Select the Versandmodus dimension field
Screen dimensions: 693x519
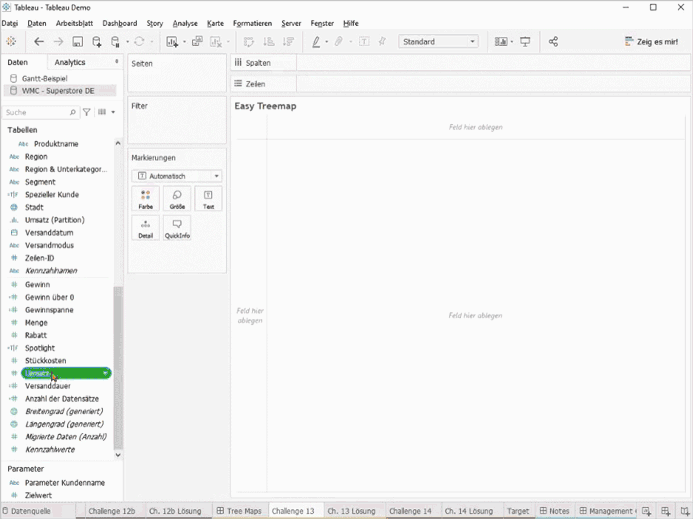pyautogui.click(x=49, y=245)
